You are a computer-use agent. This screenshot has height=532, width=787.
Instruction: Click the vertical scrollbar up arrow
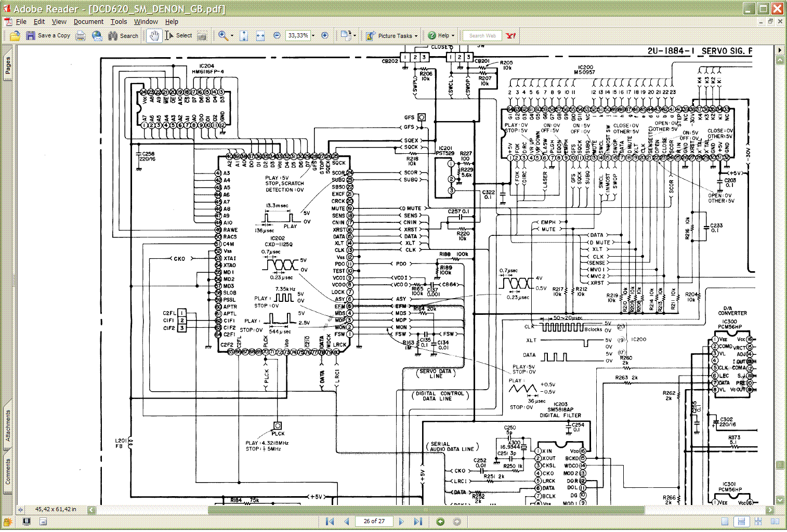(x=780, y=60)
